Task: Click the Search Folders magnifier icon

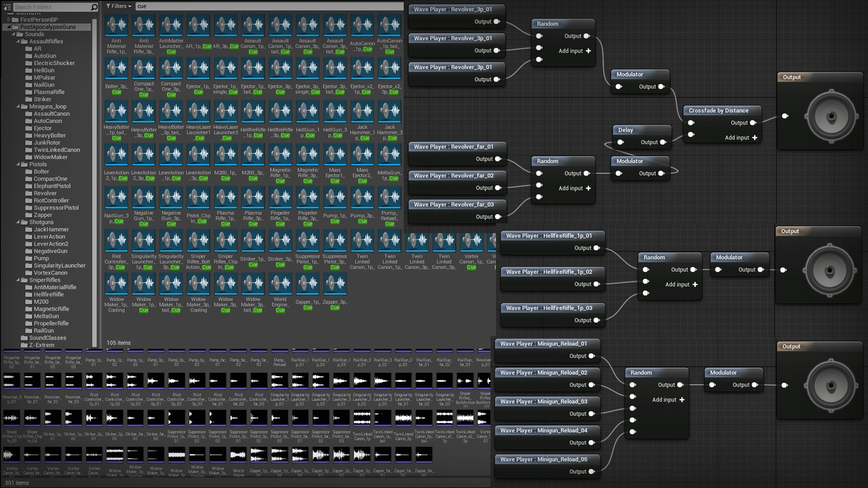Action: (94, 7)
